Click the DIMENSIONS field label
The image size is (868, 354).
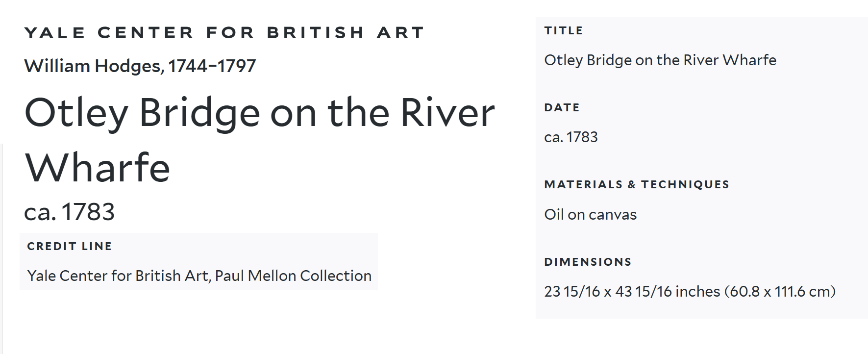click(588, 262)
